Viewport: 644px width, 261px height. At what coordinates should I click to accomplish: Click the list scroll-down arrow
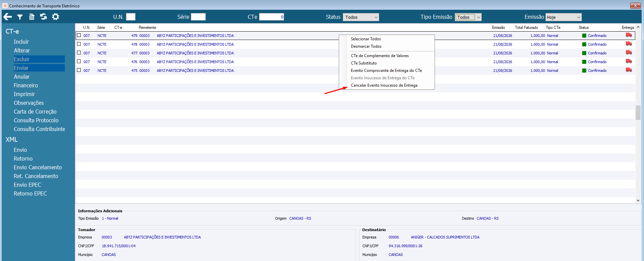(x=638, y=201)
